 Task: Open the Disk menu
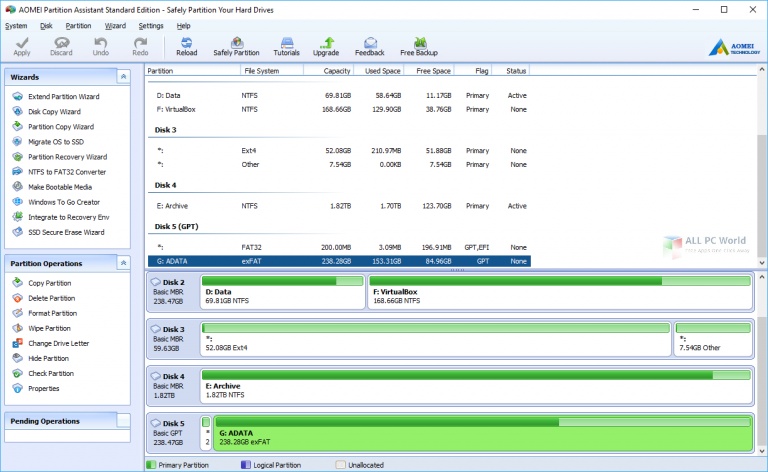[46, 26]
